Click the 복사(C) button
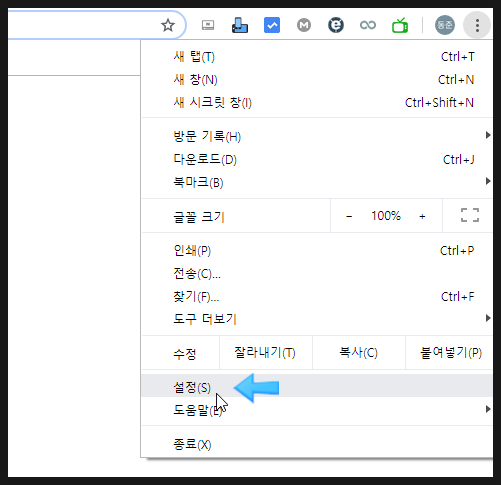This screenshot has height=485, width=501. click(359, 353)
